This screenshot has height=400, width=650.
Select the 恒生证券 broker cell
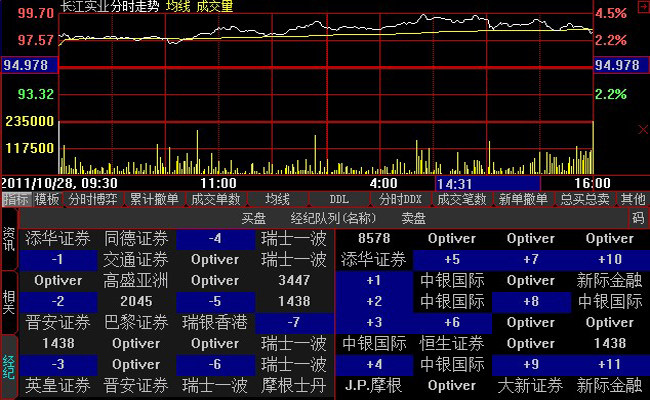[x=452, y=344]
